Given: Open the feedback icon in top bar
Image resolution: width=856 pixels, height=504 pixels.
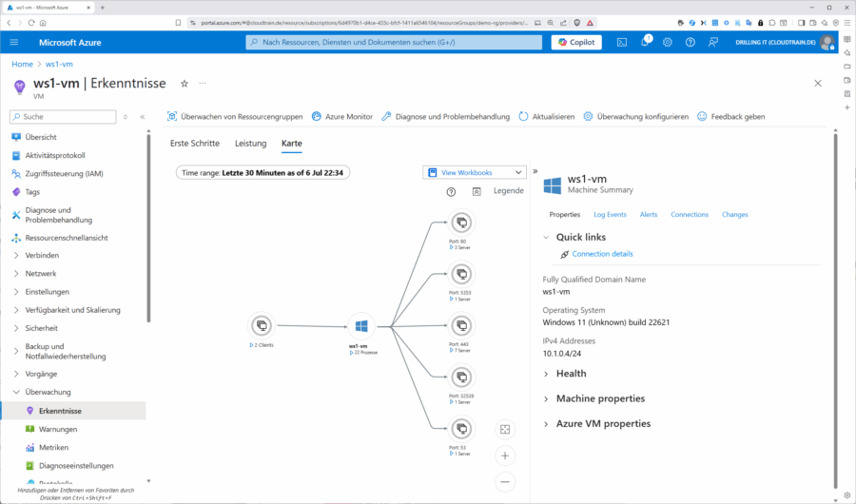Looking at the screenshot, I should [x=713, y=42].
